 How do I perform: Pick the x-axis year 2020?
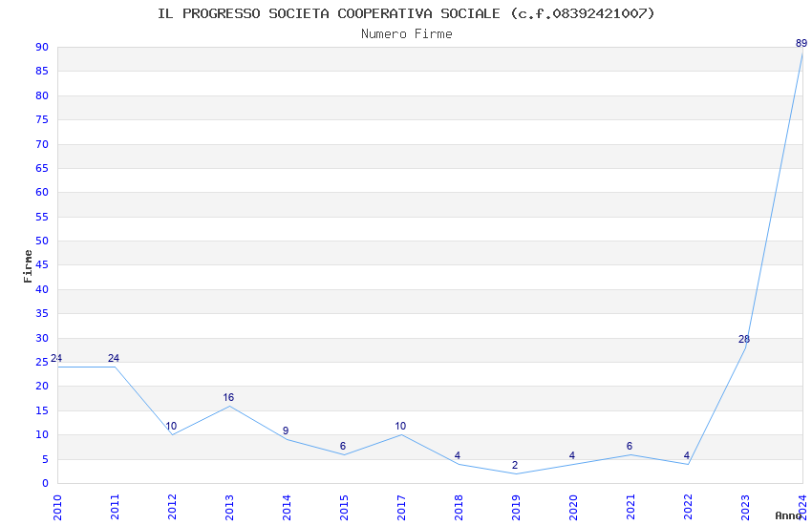pos(573,508)
